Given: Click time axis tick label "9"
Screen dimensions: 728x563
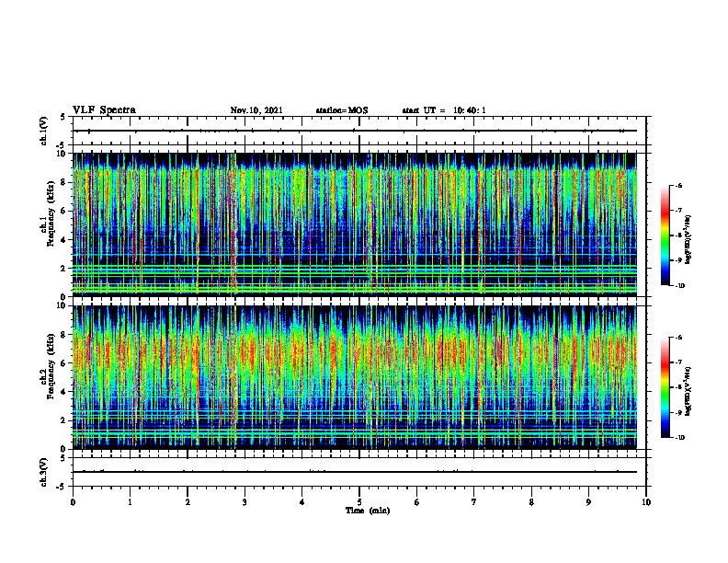Looking at the screenshot, I should (588, 502).
